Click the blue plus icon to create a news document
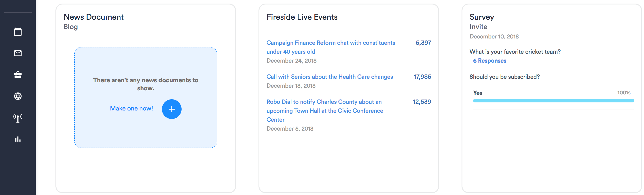 click(172, 109)
